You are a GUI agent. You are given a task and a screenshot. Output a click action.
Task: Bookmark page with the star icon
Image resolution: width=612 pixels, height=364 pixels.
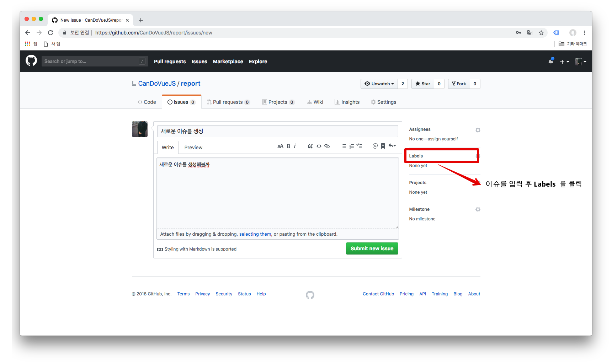(541, 33)
